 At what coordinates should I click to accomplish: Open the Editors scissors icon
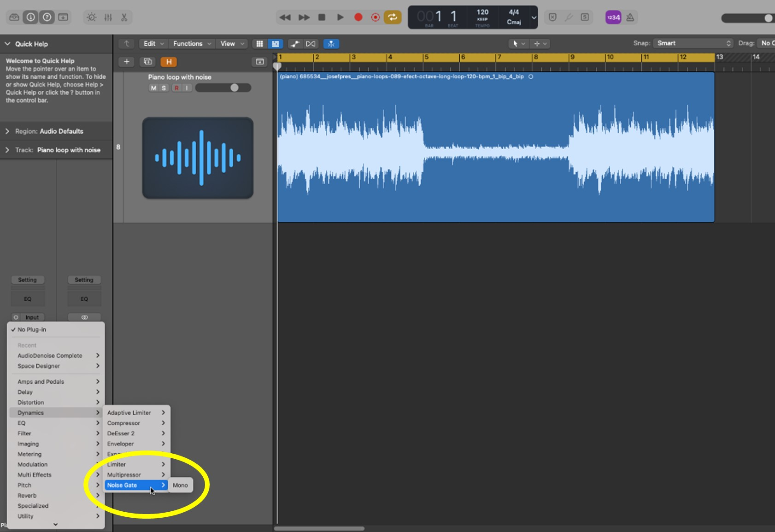124,18
